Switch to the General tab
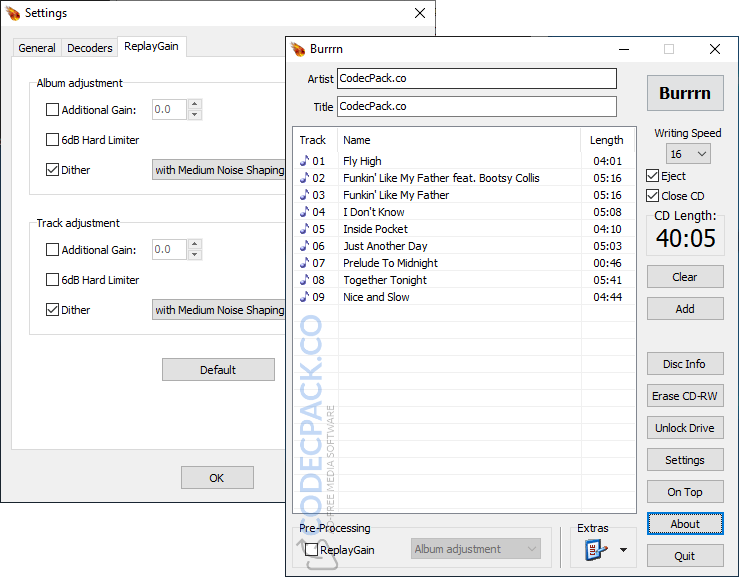This screenshot has width=739, height=577. point(37,48)
